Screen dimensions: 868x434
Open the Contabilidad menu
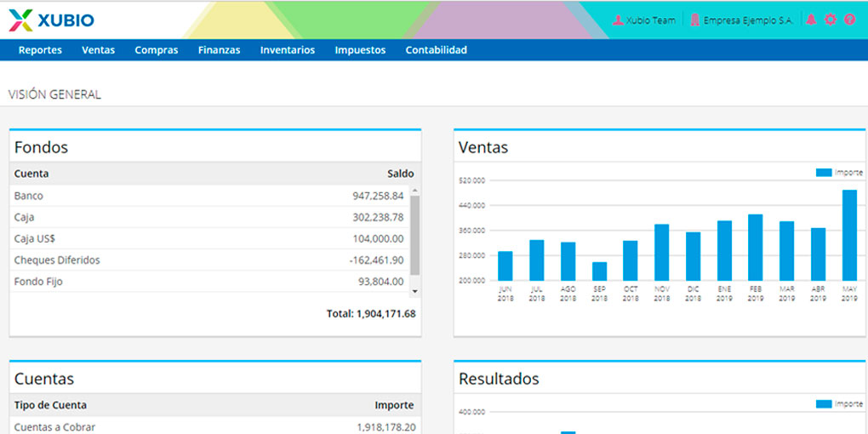click(436, 50)
